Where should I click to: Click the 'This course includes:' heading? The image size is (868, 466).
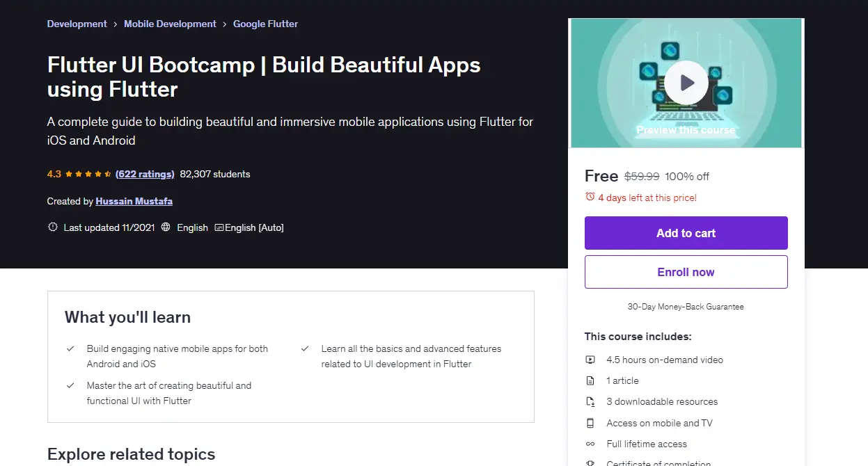638,337
